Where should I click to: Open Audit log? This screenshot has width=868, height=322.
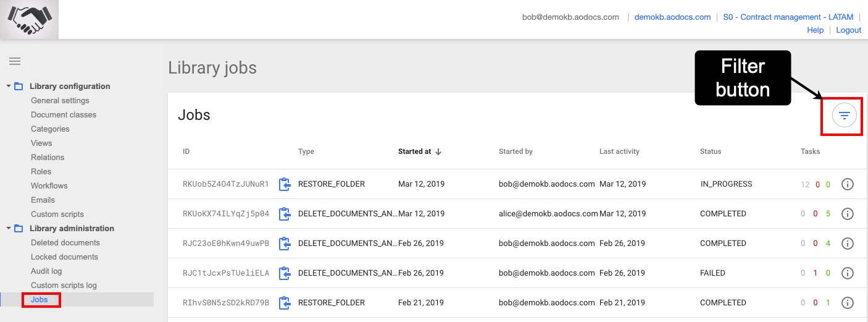coord(47,271)
